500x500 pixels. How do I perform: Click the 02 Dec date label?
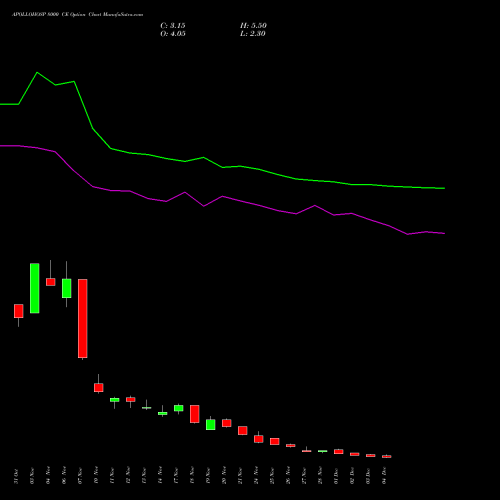pos(352,476)
